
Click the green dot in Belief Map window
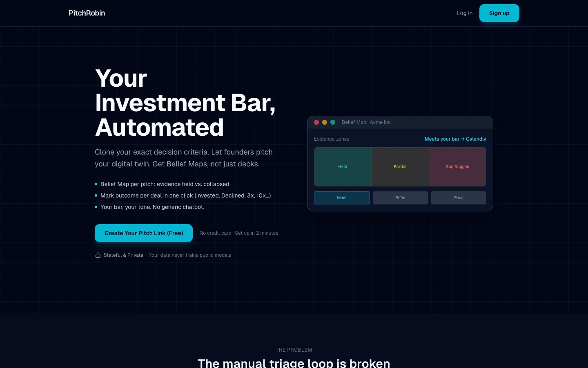click(x=333, y=122)
